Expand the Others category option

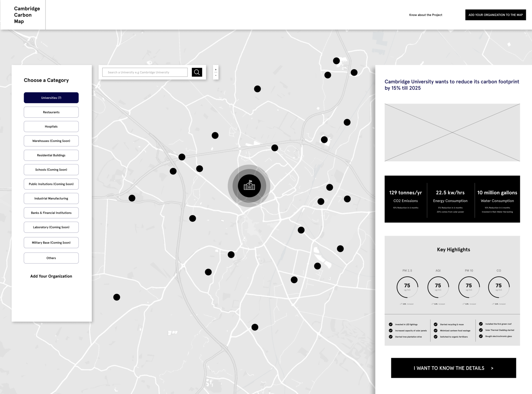(51, 258)
